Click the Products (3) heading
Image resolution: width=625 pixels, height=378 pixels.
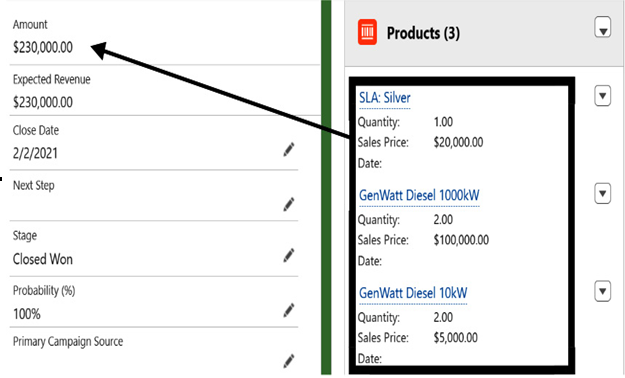[423, 33]
